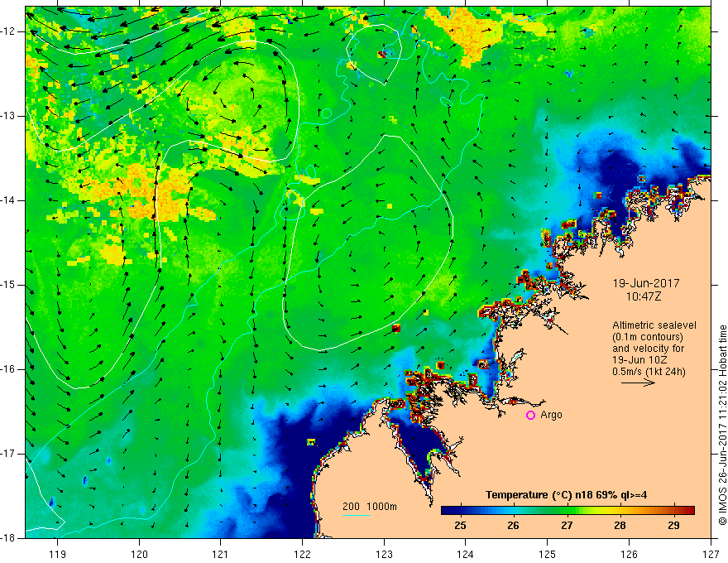Click the 'Altimetric sealevel' legend line

point(654,325)
